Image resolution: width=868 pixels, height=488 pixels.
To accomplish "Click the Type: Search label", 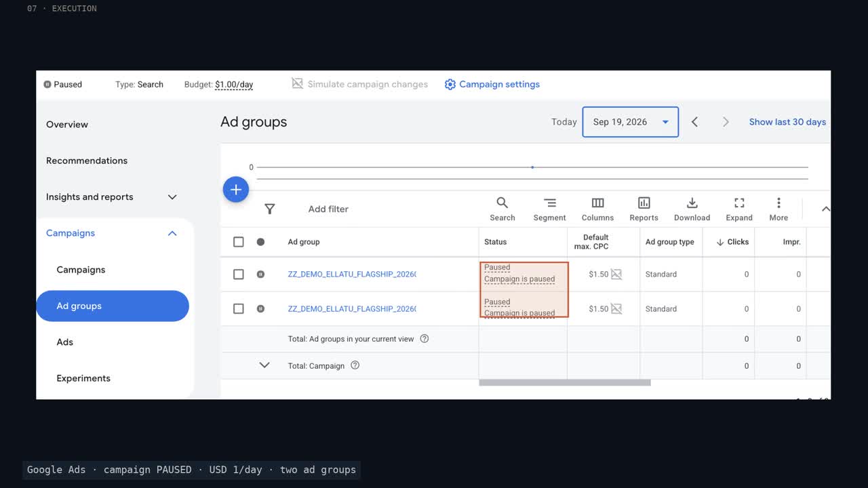I will click(139, 85).
